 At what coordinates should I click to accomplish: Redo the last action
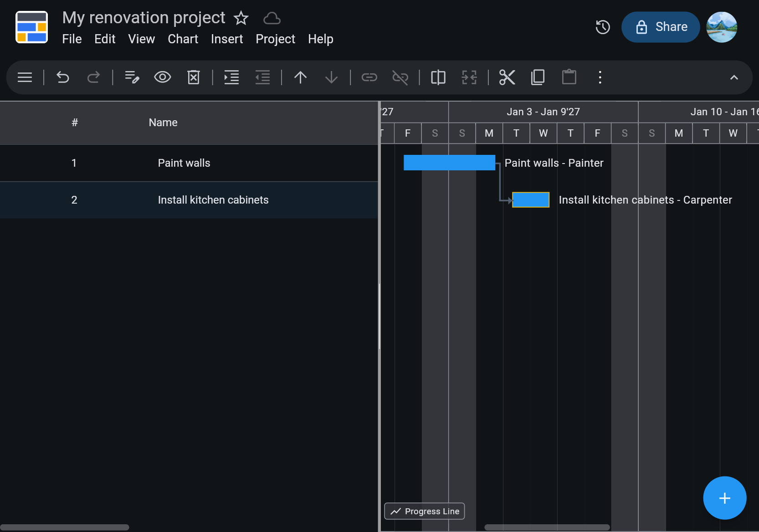(x=93, y=77)
